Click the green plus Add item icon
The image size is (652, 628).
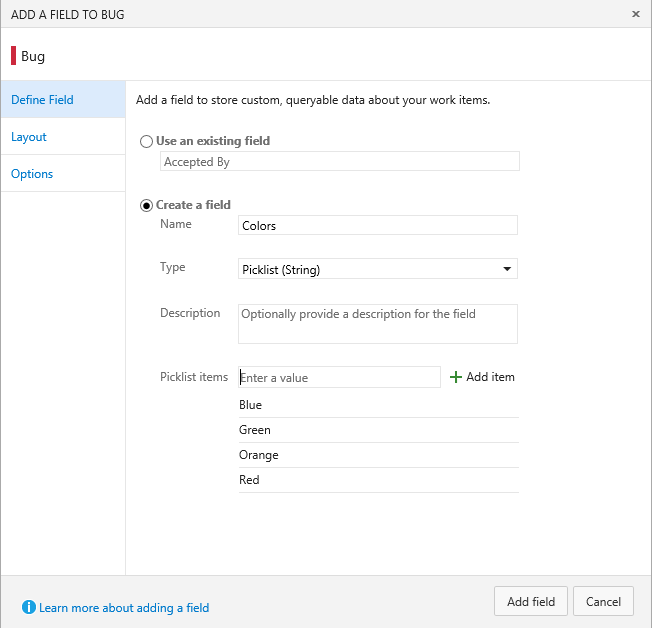[x=456, y=377]
